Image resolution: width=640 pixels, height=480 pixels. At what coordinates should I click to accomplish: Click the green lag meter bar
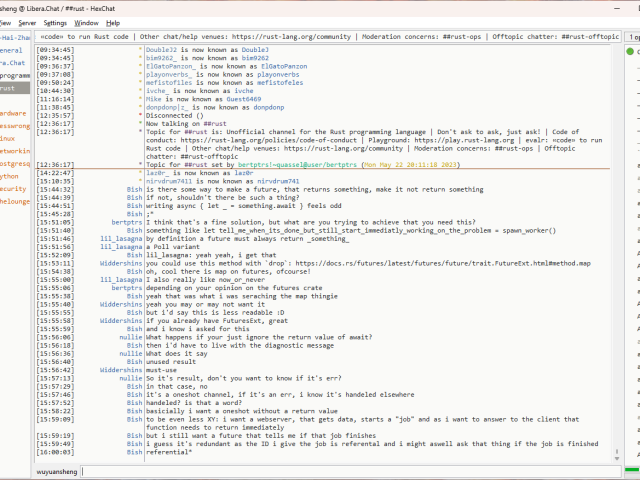click(632, 469)
